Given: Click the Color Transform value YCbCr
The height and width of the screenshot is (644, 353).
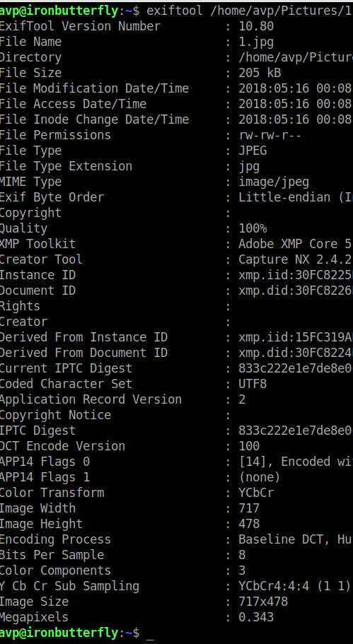Looking at the screenshot, I should [256, 493].
